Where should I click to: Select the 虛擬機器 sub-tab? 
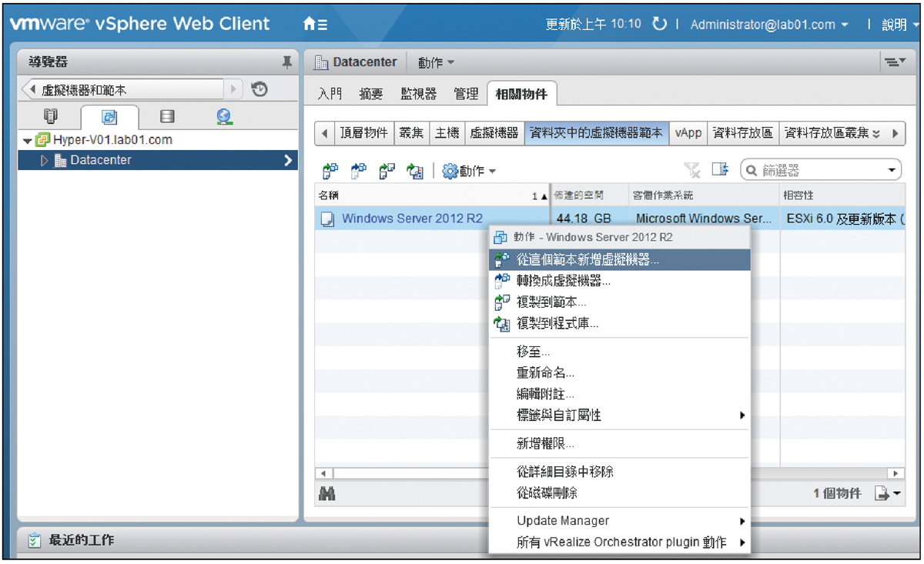[494, 133]
